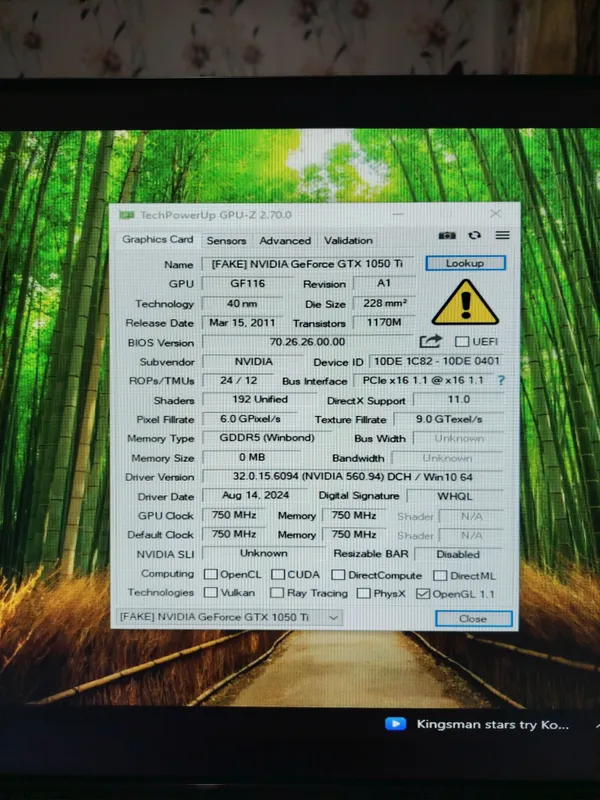
Task: Click the GPU-Z title bar app icon
Action: [127, 215]
